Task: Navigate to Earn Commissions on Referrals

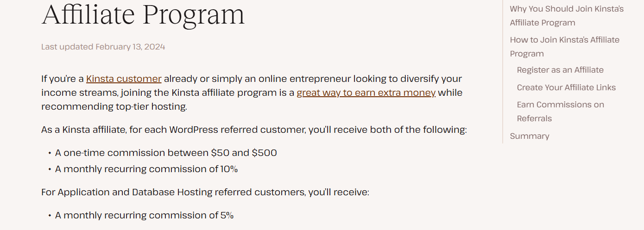Action: click(561, 112)
